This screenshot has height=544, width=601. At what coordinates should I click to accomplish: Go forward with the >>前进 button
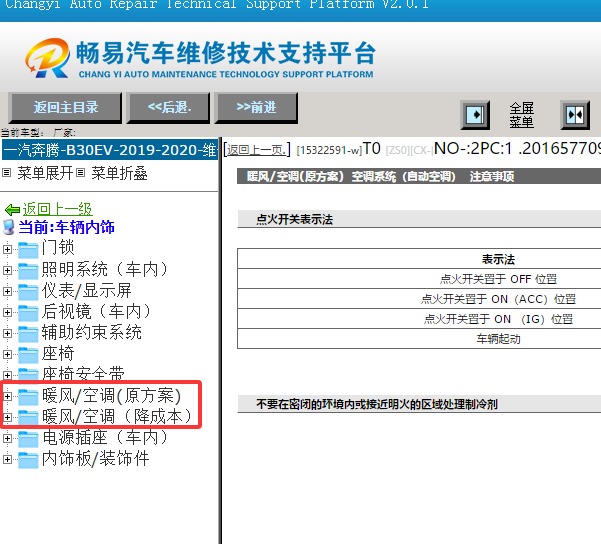pos(256,108)
